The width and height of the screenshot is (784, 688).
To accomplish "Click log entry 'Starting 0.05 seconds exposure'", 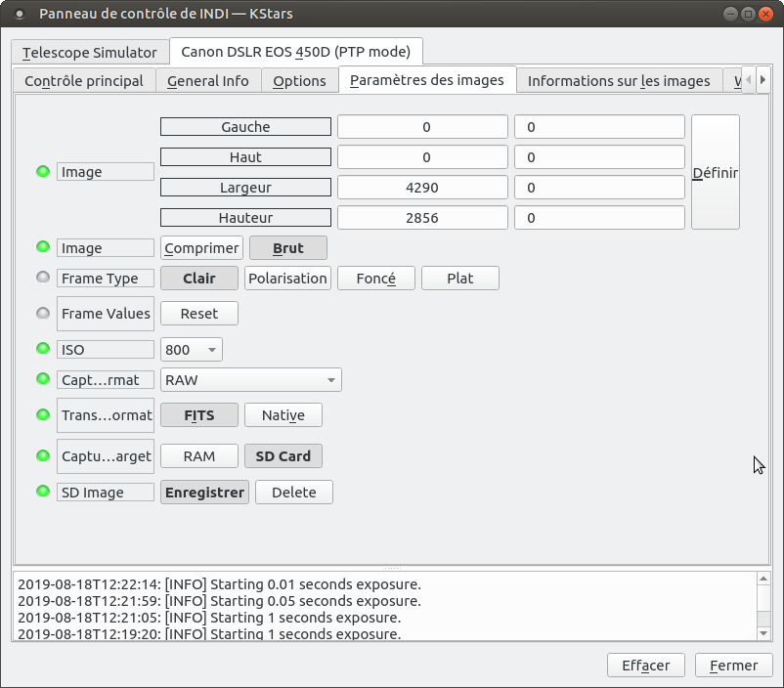I will coord(220,600).
